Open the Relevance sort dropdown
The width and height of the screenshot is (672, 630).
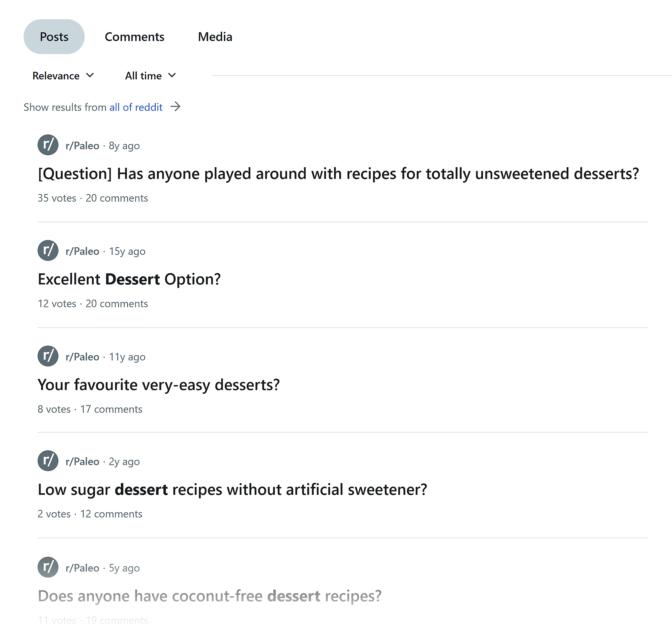tap(63, 76)
